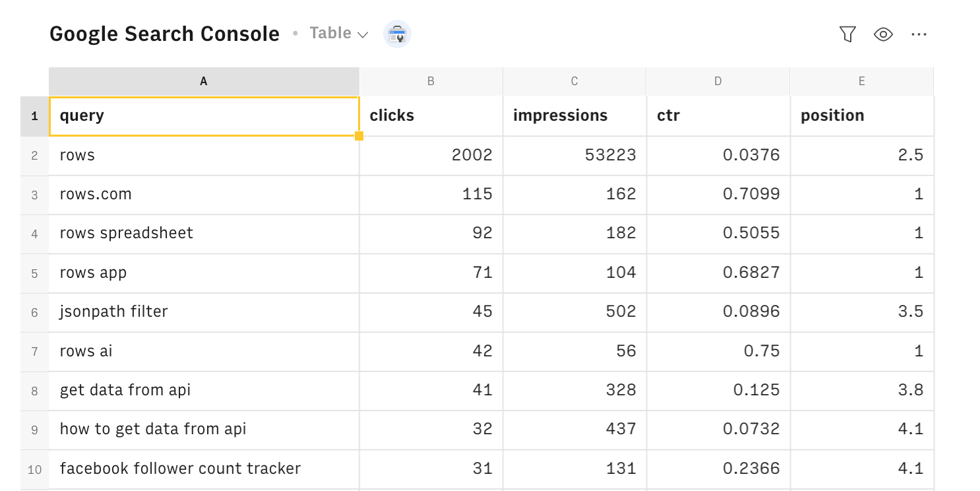Click the Google Search Console table title

164,34
